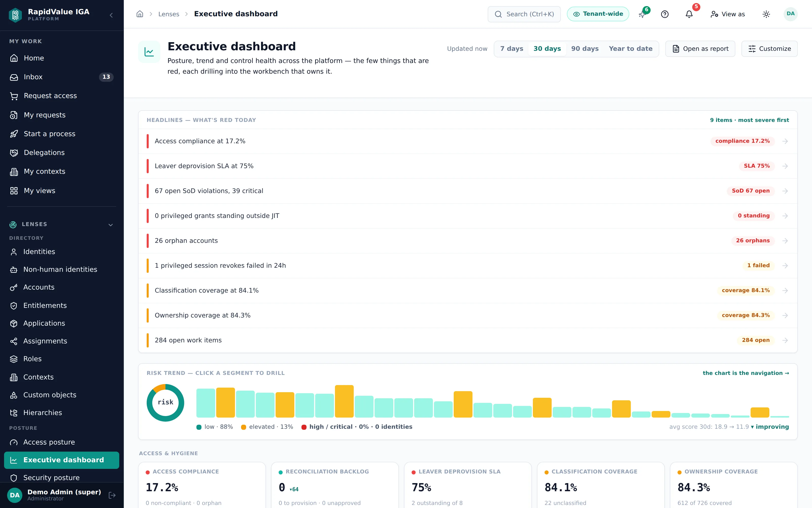The image size is (812, 508).
Task: Open Roles lens
Action: pyautogui.click(x=62, y=359)
